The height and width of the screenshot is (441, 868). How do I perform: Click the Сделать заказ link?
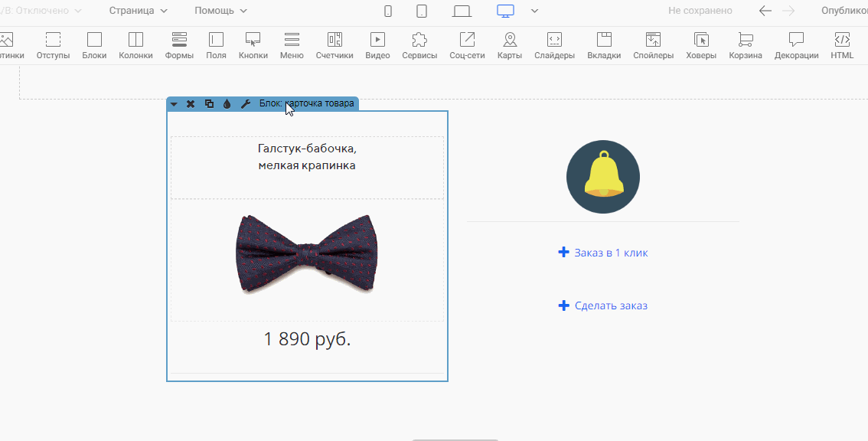[610, 305]
